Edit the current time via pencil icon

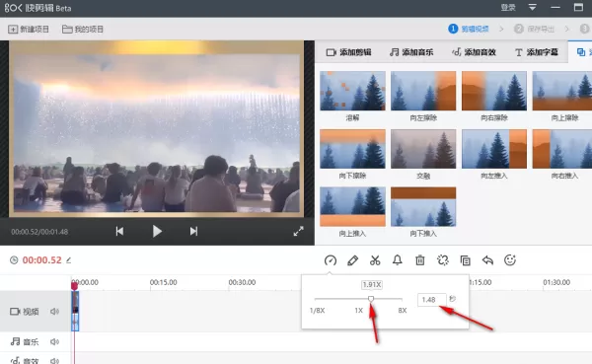pos(68,260)
